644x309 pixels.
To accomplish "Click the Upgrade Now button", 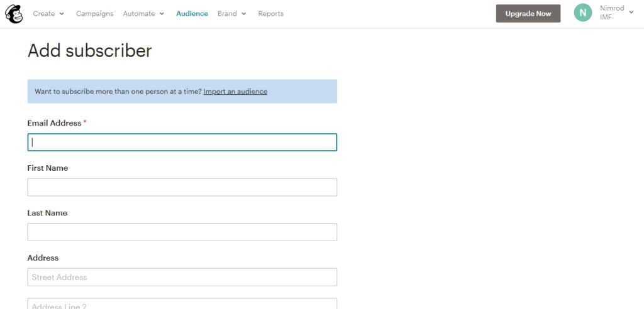I will coord(528,14).
